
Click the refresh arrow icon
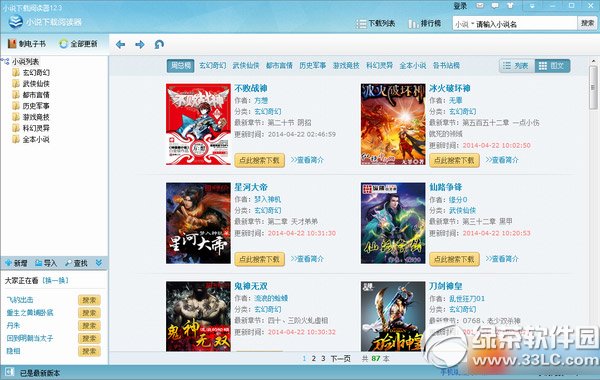coord(159,44)
